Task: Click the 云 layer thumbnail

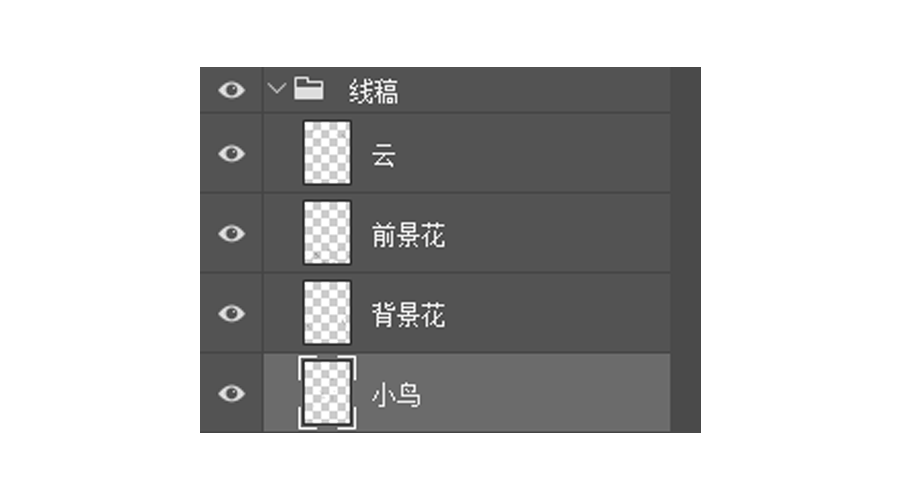Action: tap(327, 154)
